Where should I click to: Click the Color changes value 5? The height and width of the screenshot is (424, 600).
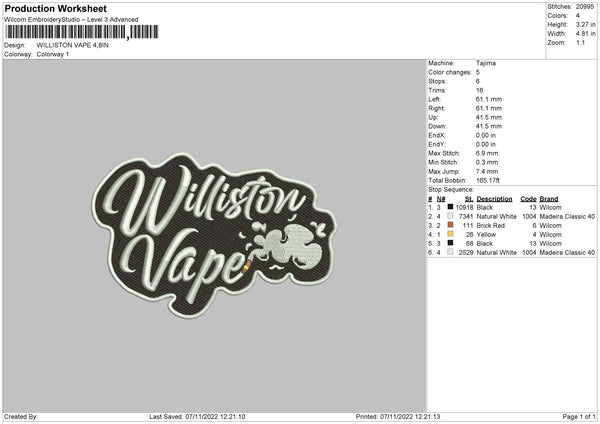point(478,72)
